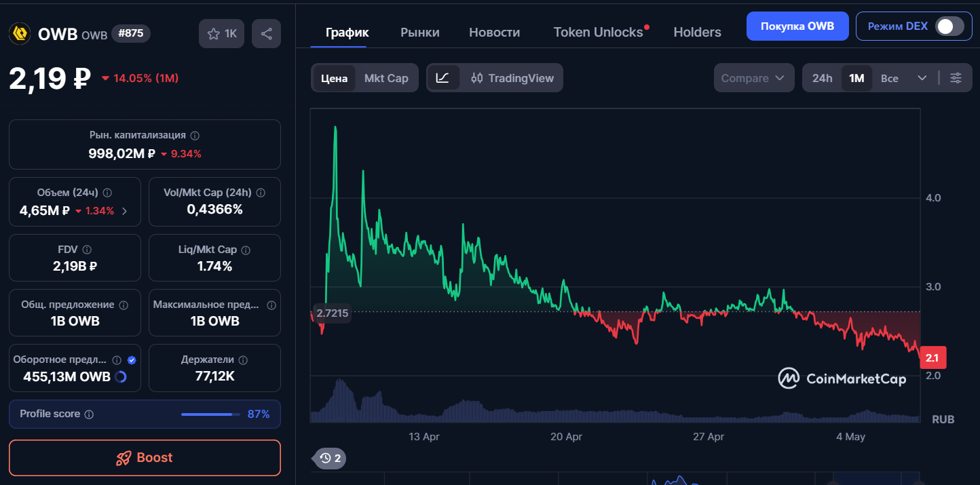
Task: Click the 455,13M OWB value
Action: pyautogui.click(x=67, y=376)
